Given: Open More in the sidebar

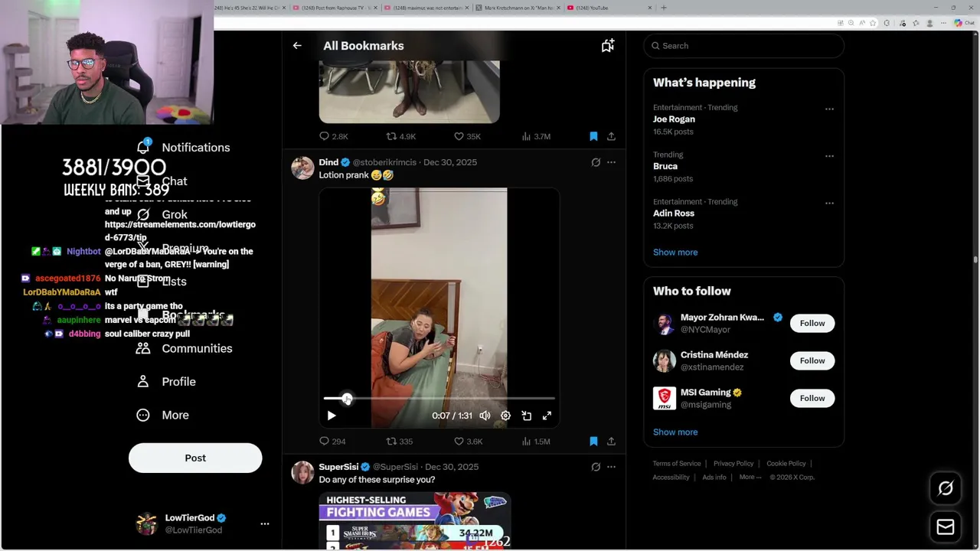Looking at the screenshot, I should (x=162, y=415).
